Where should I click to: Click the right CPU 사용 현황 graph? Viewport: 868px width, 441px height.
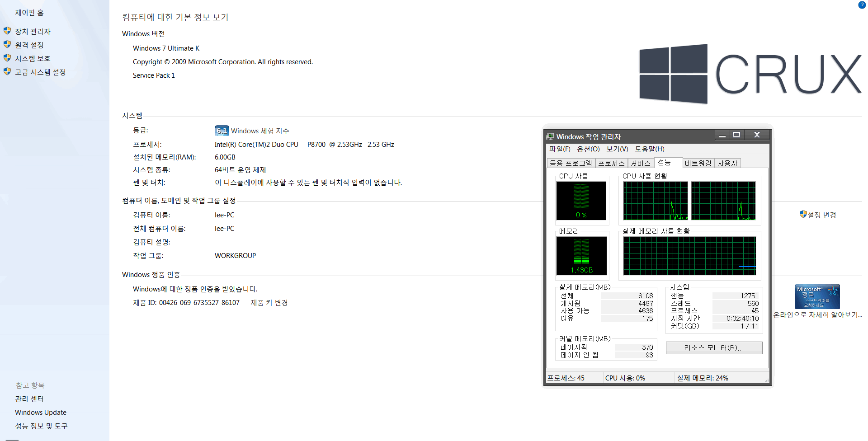click(723, 201)
